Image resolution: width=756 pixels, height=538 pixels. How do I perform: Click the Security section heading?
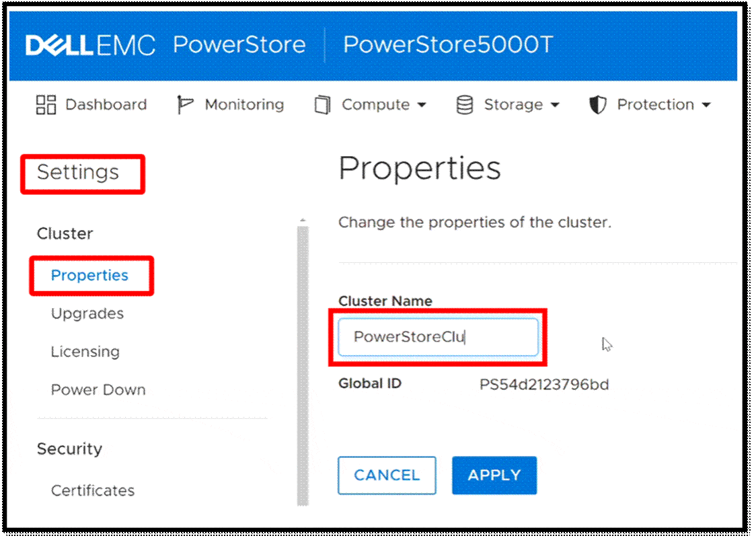tap(70, 449)
